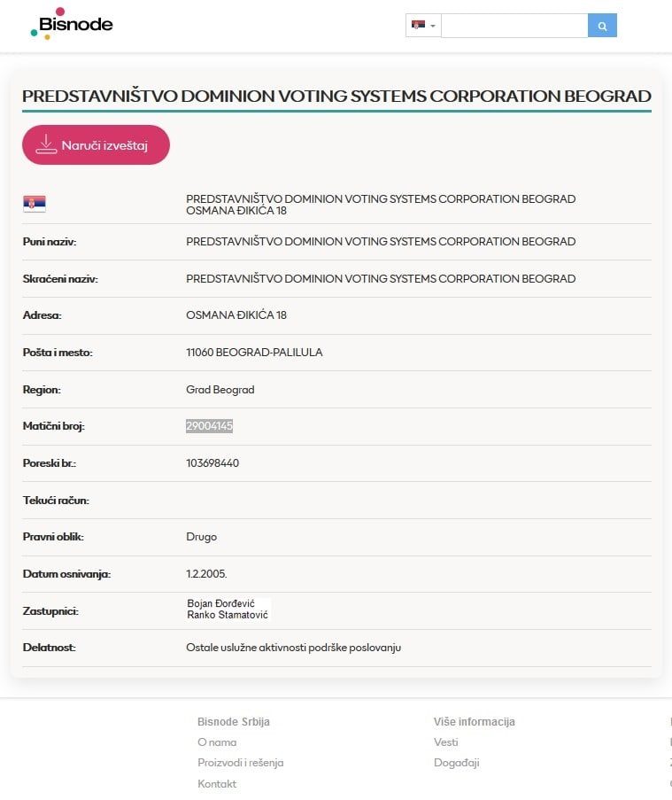Open the Događaji footer link
This screenshot has width=672, height=800.
click(x=456, y=763)
